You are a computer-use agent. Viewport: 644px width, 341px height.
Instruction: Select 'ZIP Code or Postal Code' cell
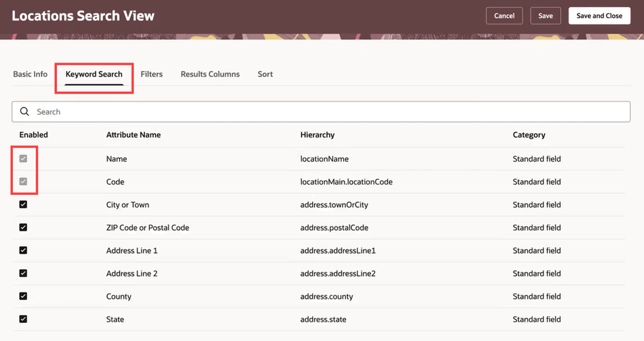click(x=148, y=228)
